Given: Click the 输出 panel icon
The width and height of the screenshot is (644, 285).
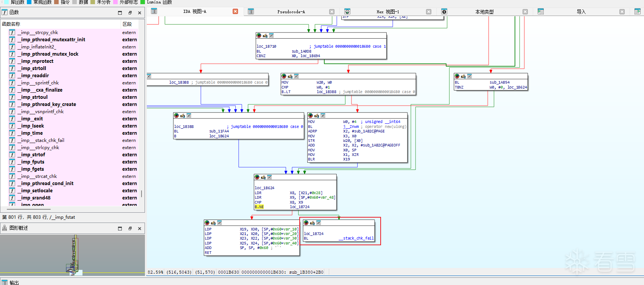Looking at the screenshot, I should [5, 282].
